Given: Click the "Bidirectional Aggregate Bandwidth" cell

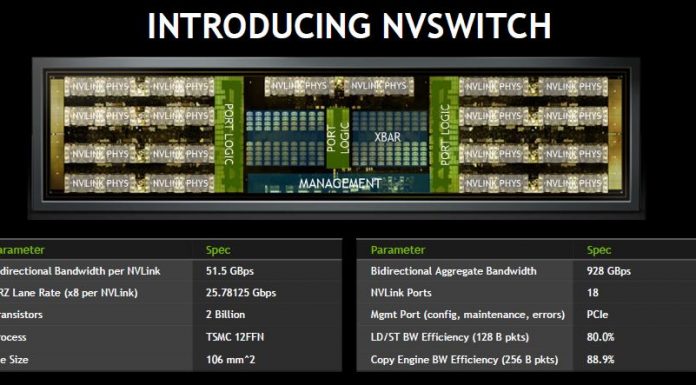Looking at the screenshot, I should pos(465,271).
